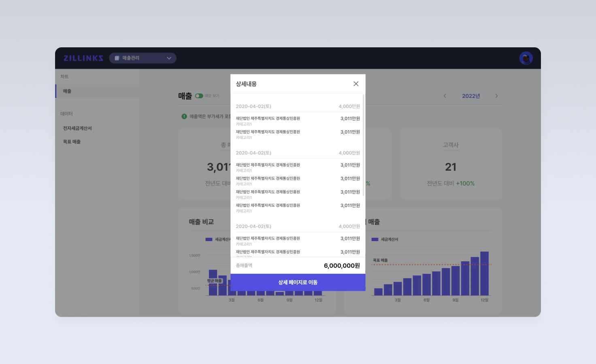Click the +100% growth figure
This screenshot has height=364, width=596.
click(465, 183)
